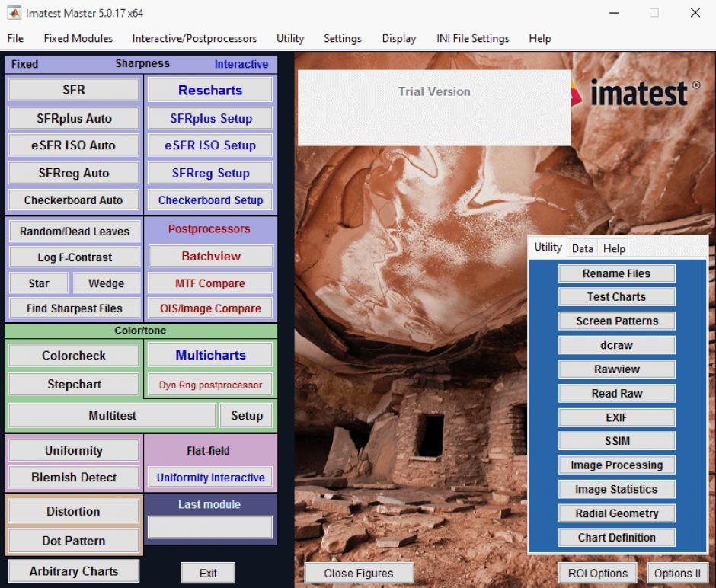This screenshot has height=588, width=716.
Task: Click the Exit button
Action: (x=208, y=573)
